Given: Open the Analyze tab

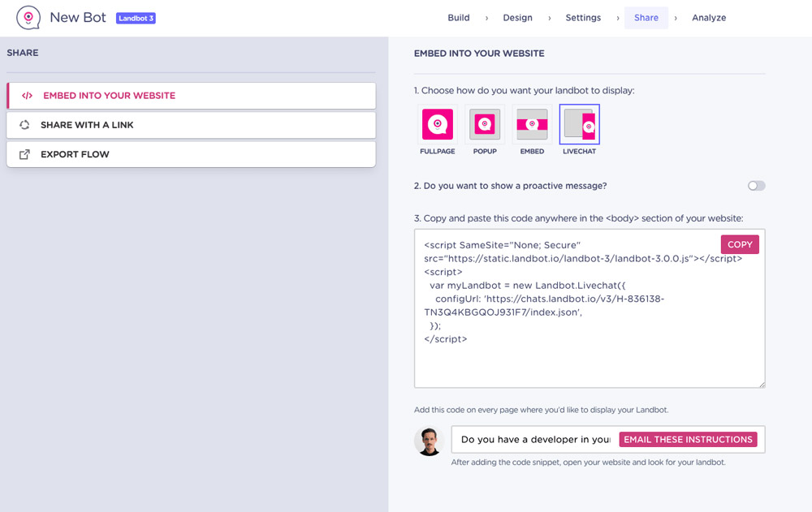Looking at the screenshot, I should click(709, 18).
